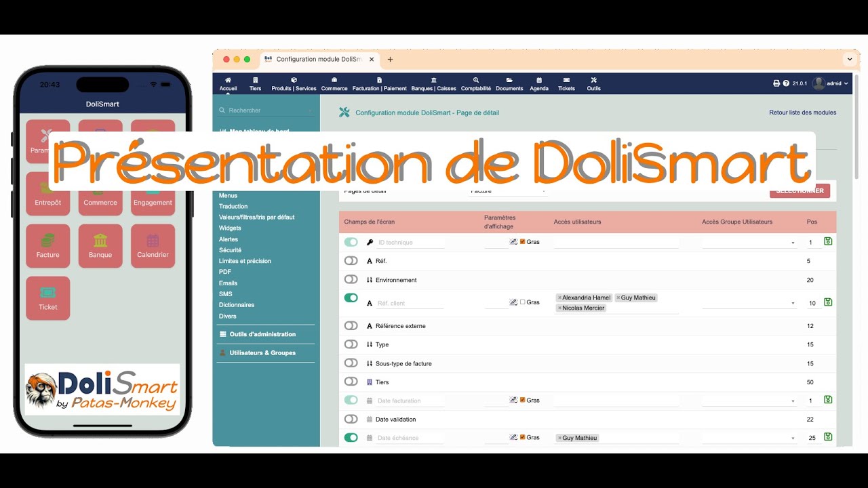
Task: Click the printer icon in top bar
Action: (776, 83)
